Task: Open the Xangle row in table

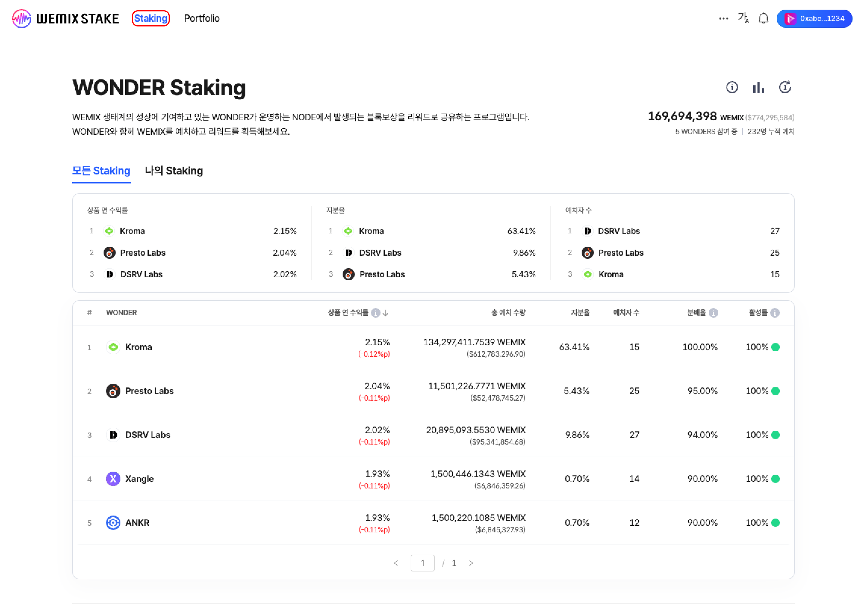Action: (x=139, y=479)
